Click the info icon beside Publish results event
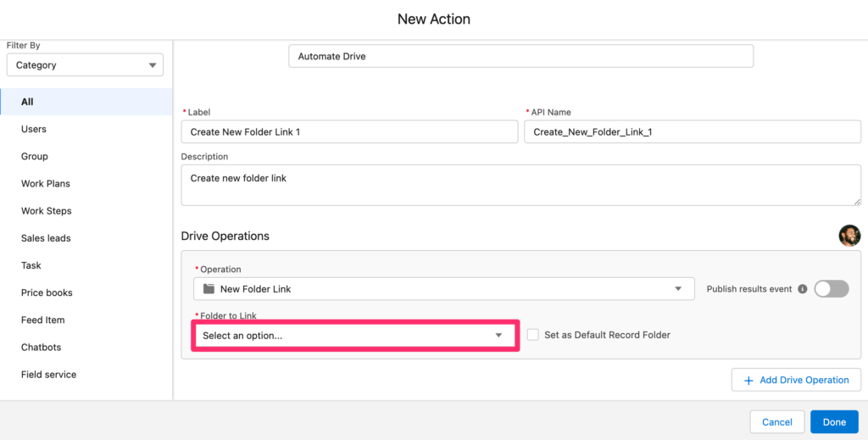The height and width of the screenshot is (440, 868). coord(802,289)
